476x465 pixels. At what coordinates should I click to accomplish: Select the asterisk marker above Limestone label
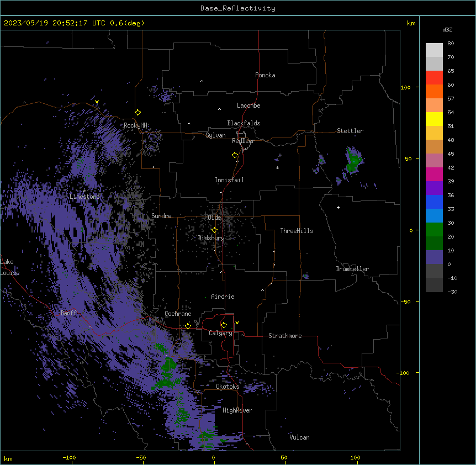pyautogui.click(x=84, y=191)
